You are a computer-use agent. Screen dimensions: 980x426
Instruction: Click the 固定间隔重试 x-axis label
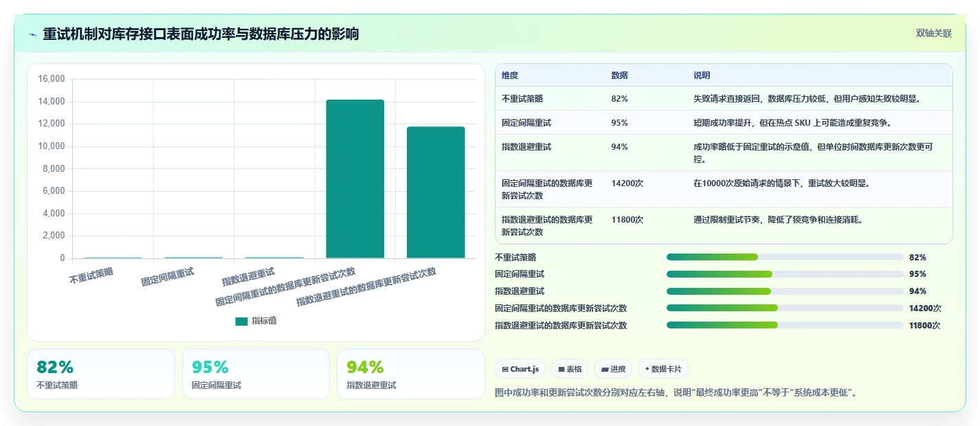pos(168,277)
